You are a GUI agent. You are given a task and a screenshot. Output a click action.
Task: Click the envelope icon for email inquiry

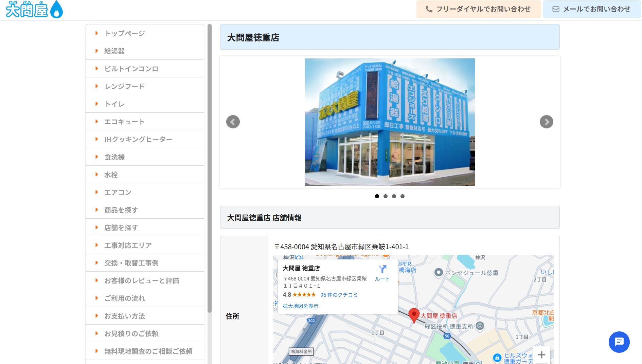(556, 9)
